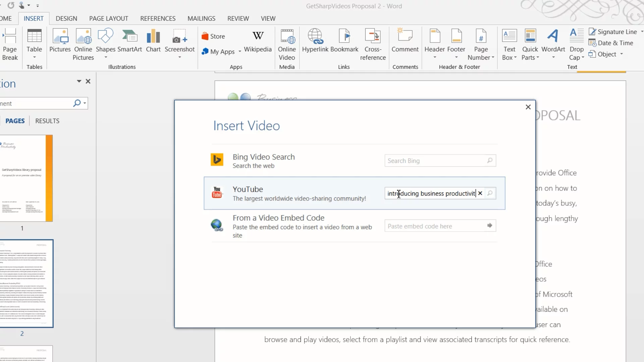This screenshot has width=644, height=362.
Task: Click the Bing search magnifier icon
Action: tap(490, 161)
